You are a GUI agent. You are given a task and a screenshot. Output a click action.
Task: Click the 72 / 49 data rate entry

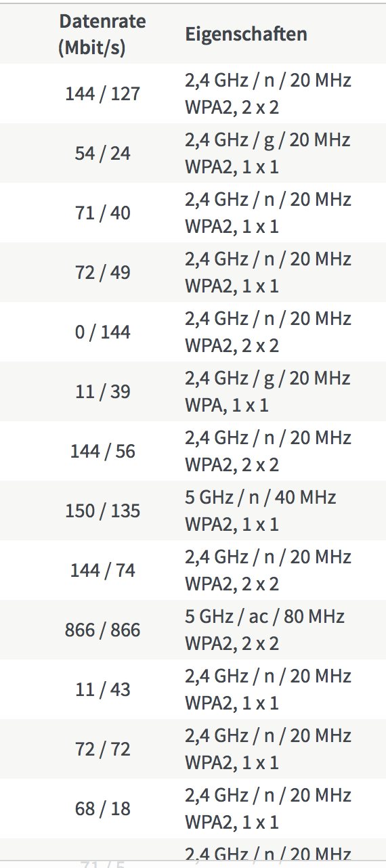(102, 273)
